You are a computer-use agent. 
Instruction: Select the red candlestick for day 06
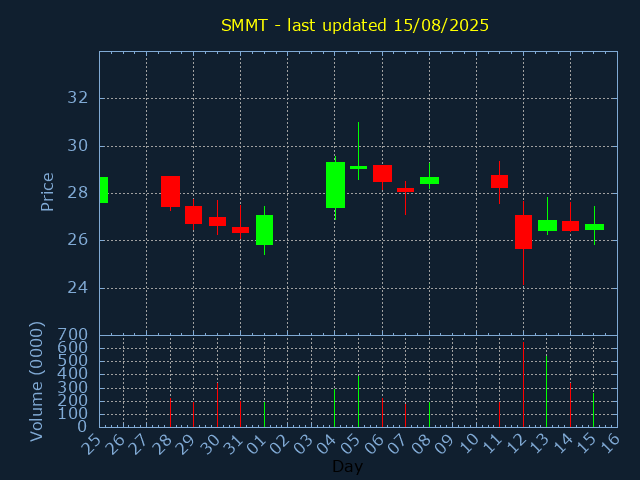tap(382, 173)
